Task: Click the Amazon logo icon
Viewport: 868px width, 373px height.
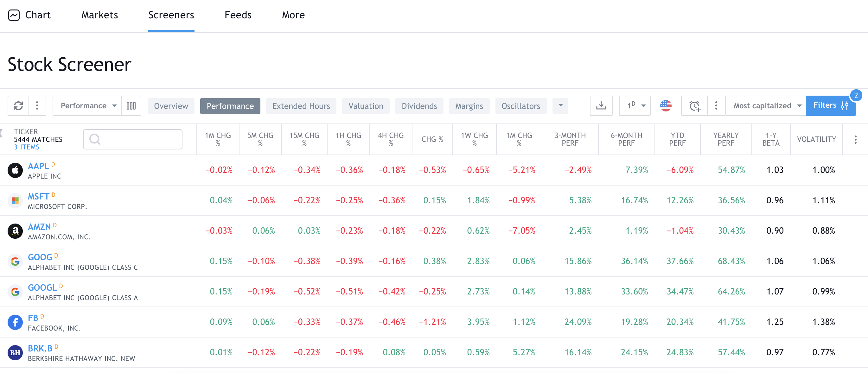Action: coord(15,231)
